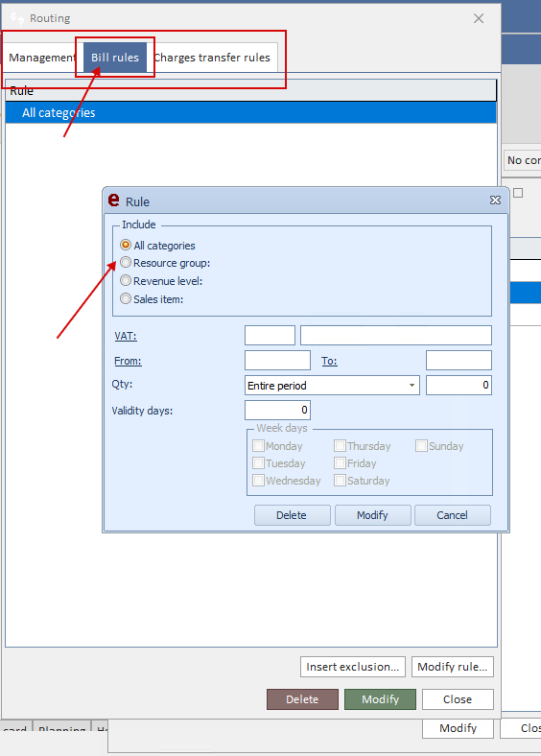Click the Insert exclusion... button

353,667
